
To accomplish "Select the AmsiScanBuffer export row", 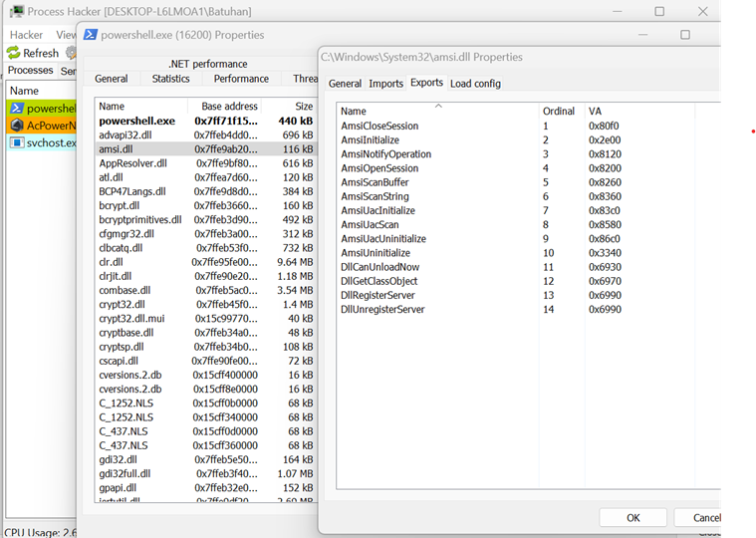I will coord(375,182).
